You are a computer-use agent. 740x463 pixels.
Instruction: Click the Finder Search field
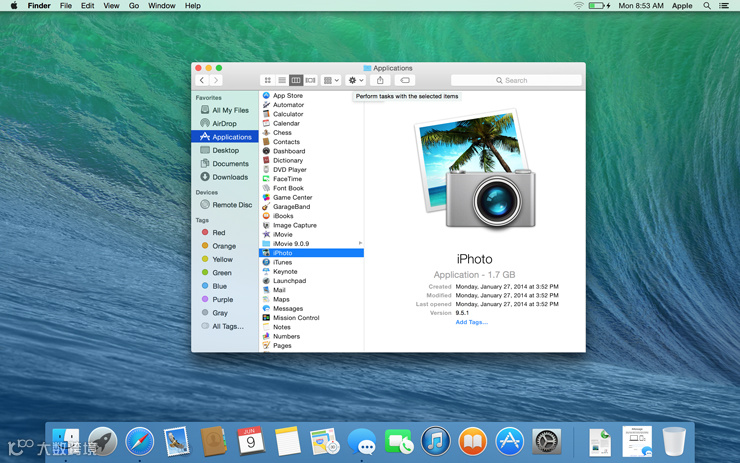tap(516, 80)
